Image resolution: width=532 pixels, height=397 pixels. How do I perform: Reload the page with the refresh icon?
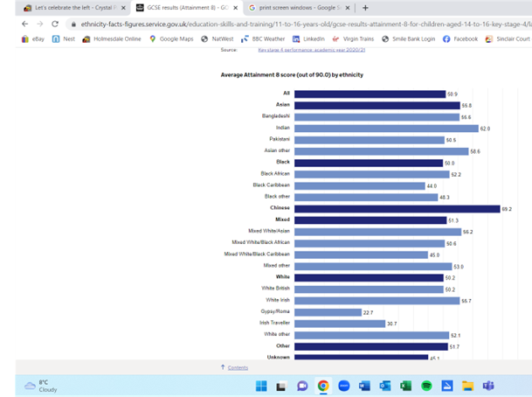59,24
